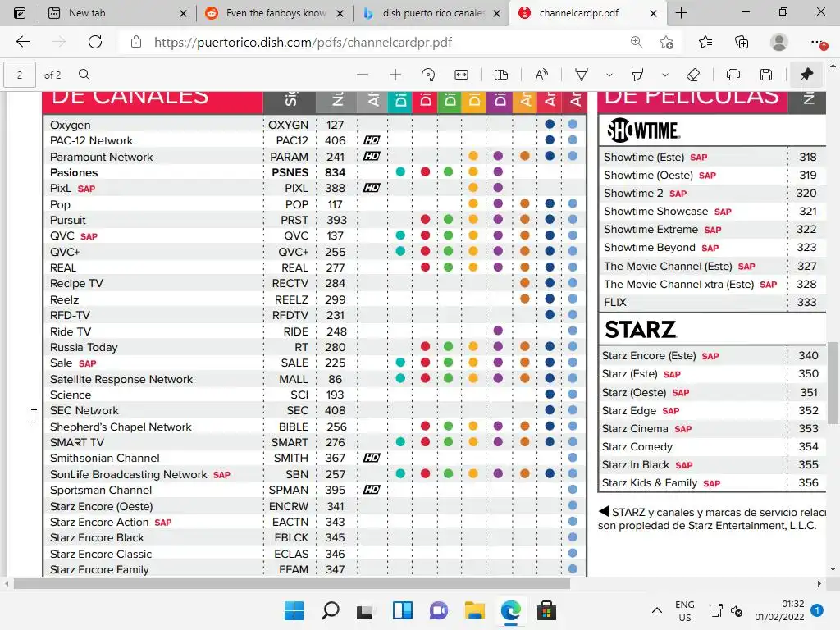Click SonLife Broadcasting Network row text

pyautogui.click(x=129, y=475)
